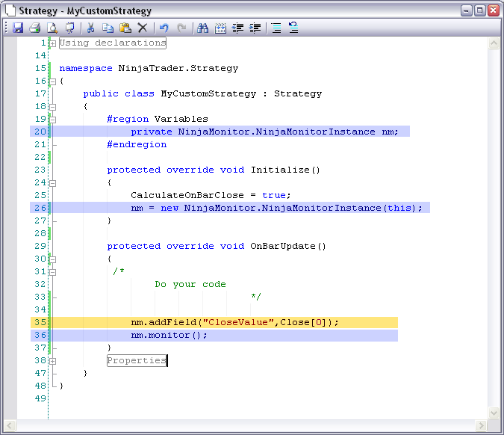
Task: Minimize the Strategy editor window
Action: 466,10
